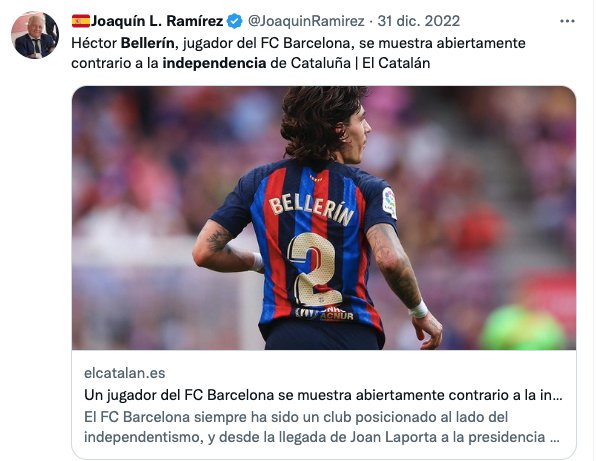Open Joaquín L. Ramírez profile avatar
Image resolution: width=597 pixels, height=461 pixels.
(35, 35)
